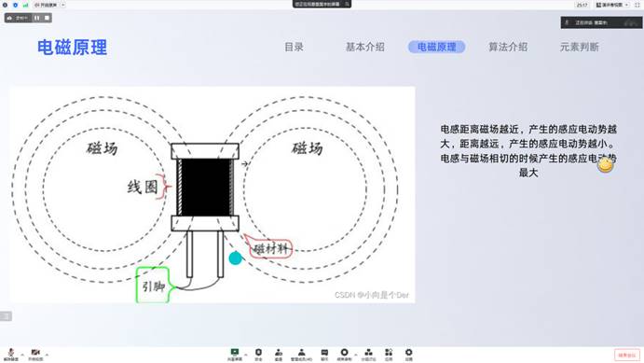Open the apps grid icon
Viewport: 644px width, 363px height.
(389, 354)
